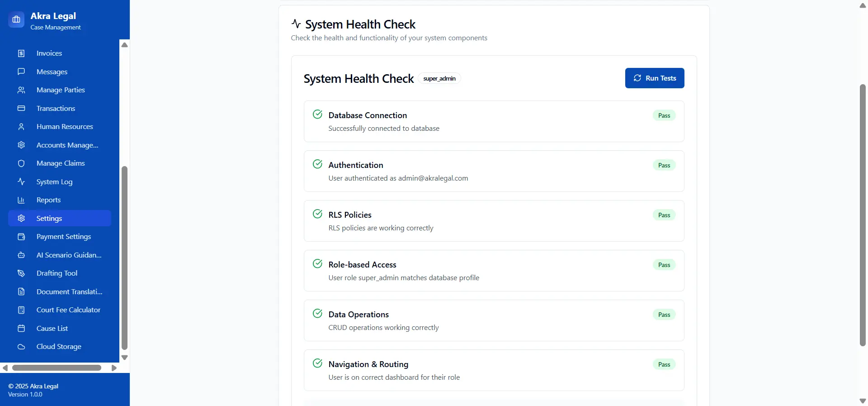Click the Authentication check result row
Image resolution: width=868 pixels, height=406 pixels.
pos(494,171)
